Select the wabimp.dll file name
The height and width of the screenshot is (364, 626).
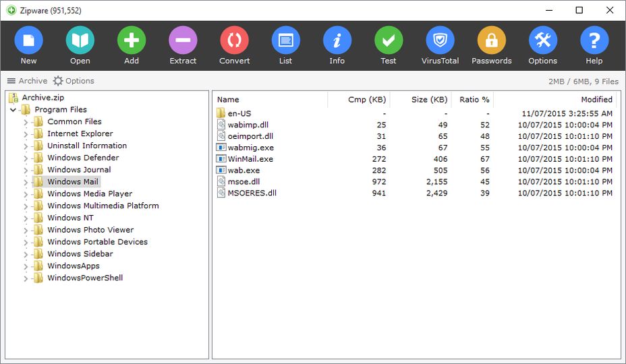248,125
